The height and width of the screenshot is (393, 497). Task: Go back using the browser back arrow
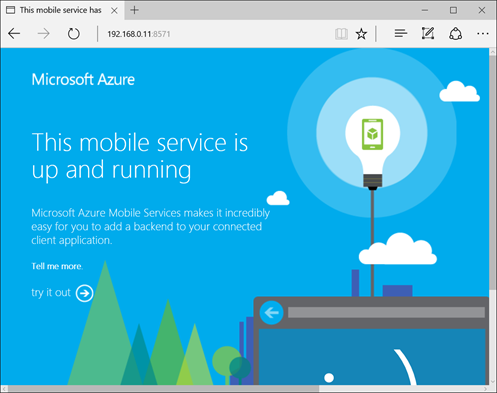(x=14, y=34)
